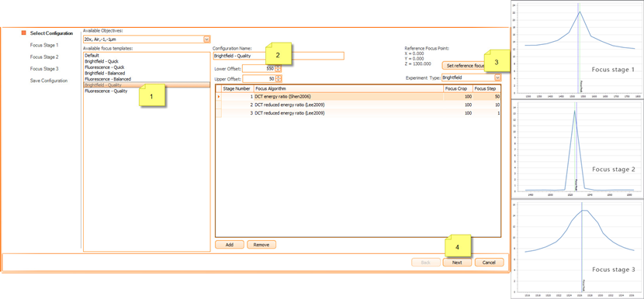Click the Focus Crop column header
The width and height of the screenshot is (644, 299).
[458, 88]
